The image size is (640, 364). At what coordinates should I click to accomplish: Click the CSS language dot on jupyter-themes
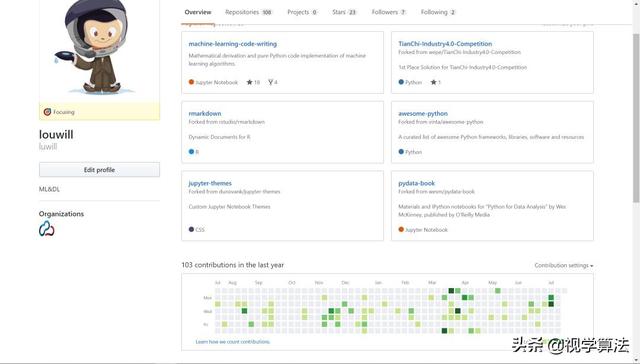[191, 229]
